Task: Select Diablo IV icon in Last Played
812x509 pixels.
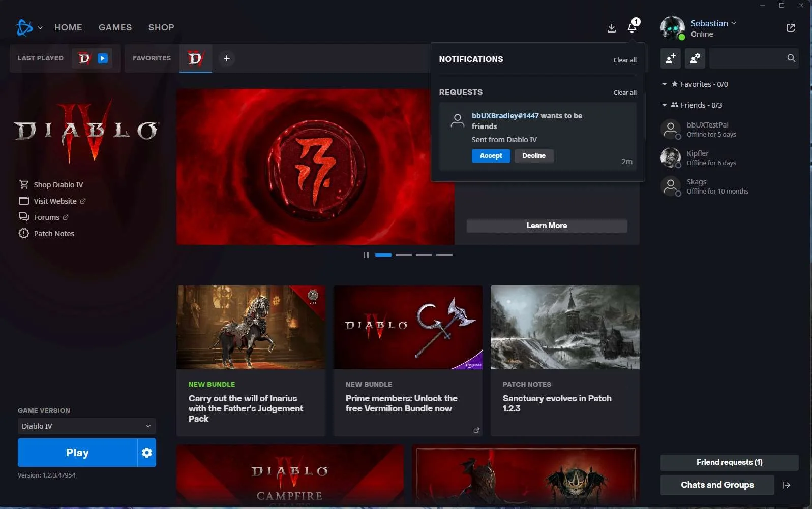Action: point(84,58)
